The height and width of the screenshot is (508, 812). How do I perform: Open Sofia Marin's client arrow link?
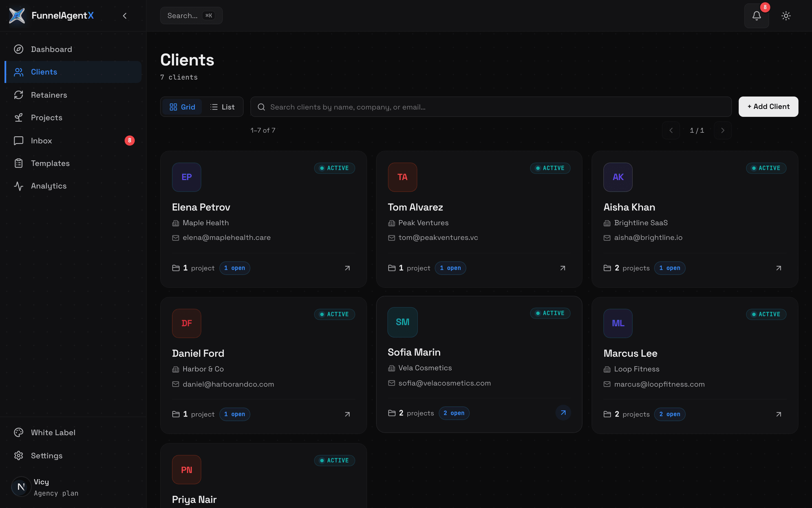coord(563,413)
